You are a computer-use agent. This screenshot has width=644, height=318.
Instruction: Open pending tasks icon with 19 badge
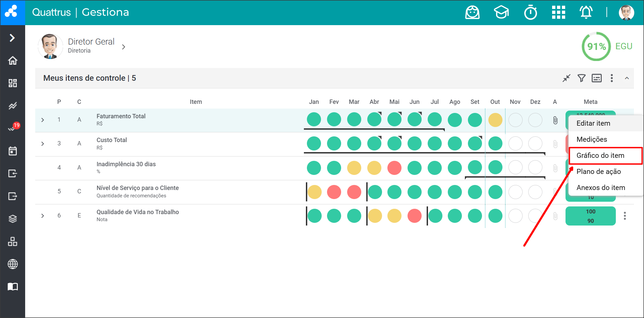pyautogui.click(x=13, y=128)
